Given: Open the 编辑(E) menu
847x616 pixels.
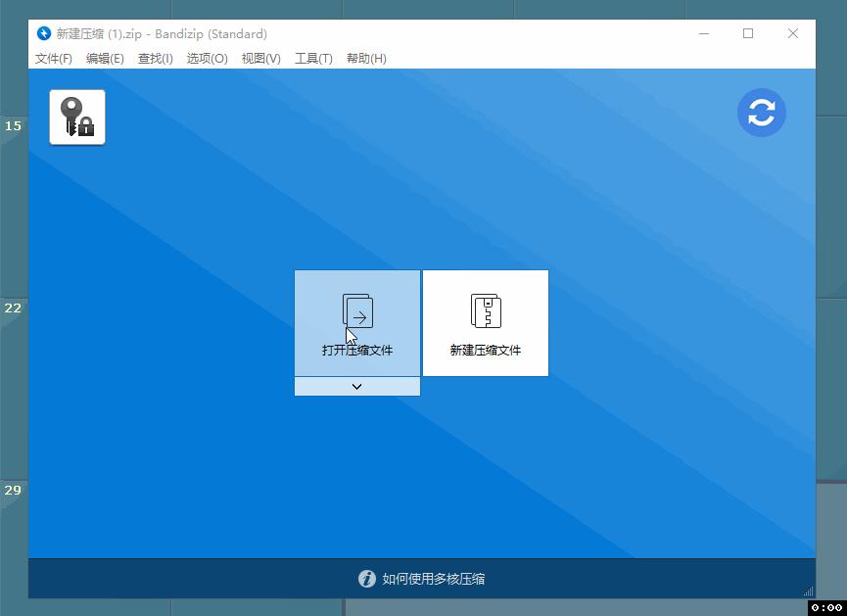Looking at the screenshot, I should coord(105,58).
